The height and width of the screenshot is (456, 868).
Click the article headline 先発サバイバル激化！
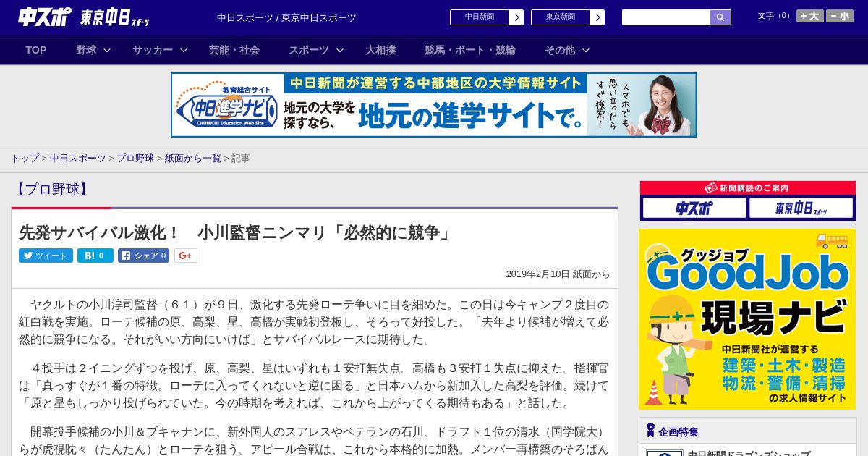pos(235,232)
